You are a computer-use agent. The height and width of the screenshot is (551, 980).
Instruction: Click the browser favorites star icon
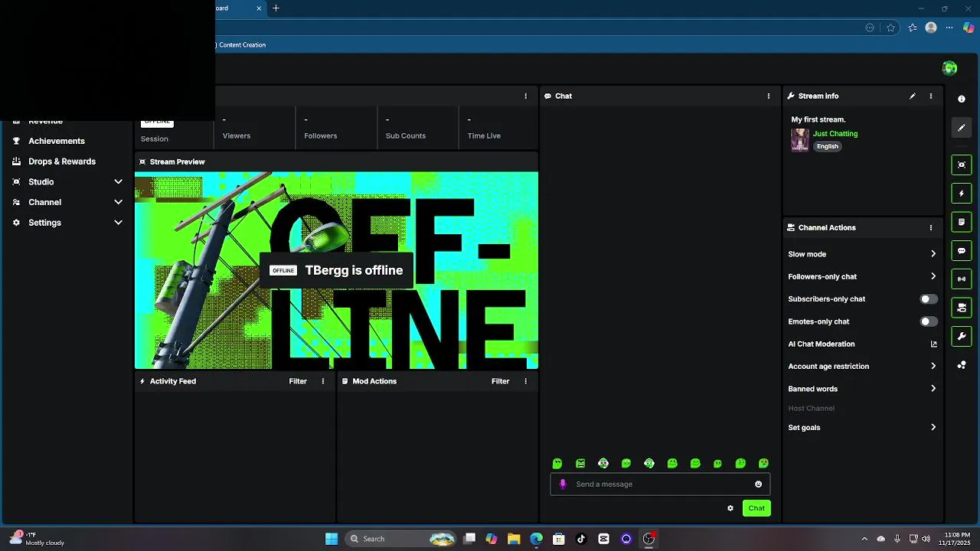pos(891,28)
